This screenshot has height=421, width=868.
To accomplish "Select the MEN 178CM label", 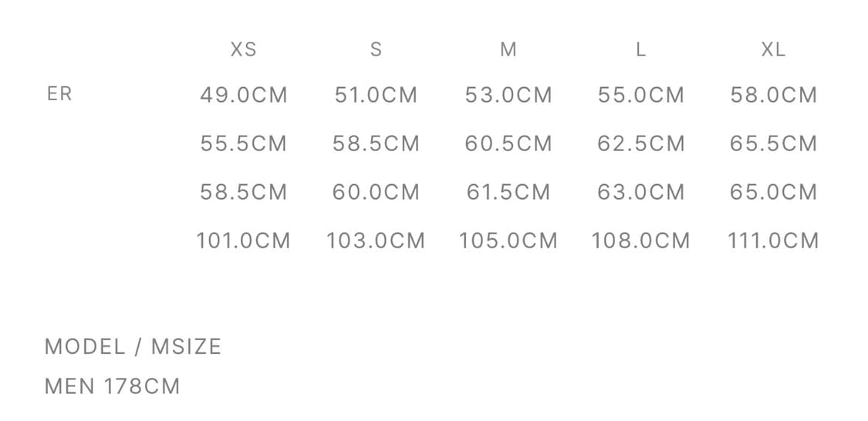I will point(112,386).
